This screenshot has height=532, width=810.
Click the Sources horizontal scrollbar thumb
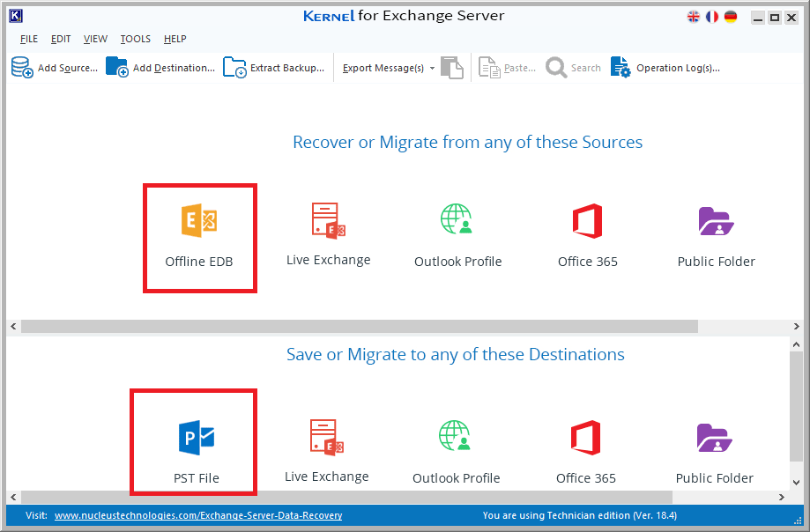pos(360,326)
